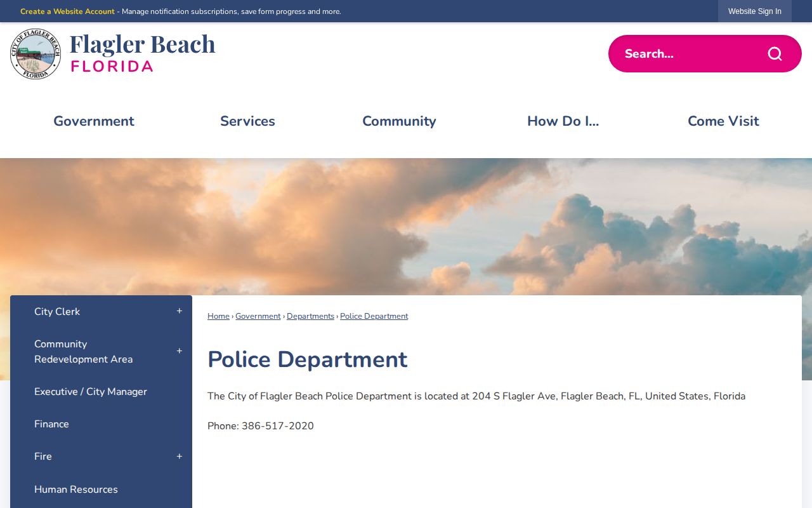Click the Flagler Beach Florida site title
This screenshot has width=812, height=508.
click(x=143, y=53)
